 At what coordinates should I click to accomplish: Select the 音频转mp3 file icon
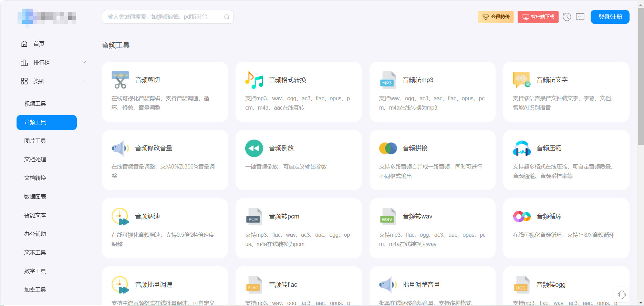point(388,80)
